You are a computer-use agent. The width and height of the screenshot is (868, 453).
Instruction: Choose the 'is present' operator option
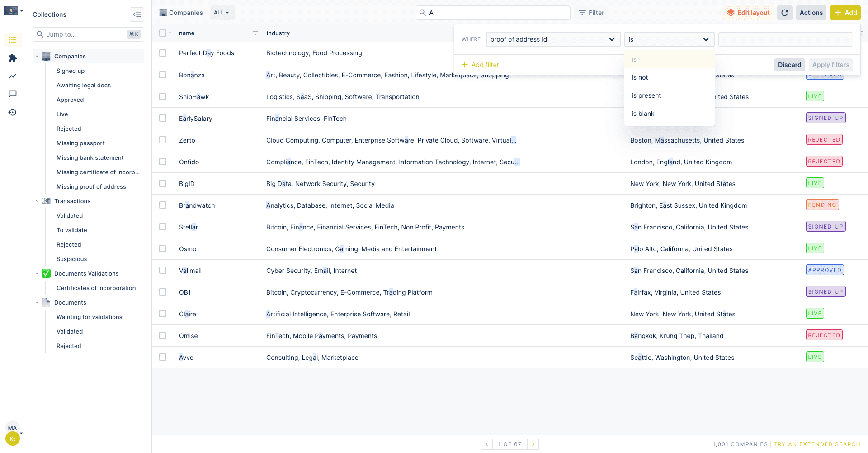(669, 95)
